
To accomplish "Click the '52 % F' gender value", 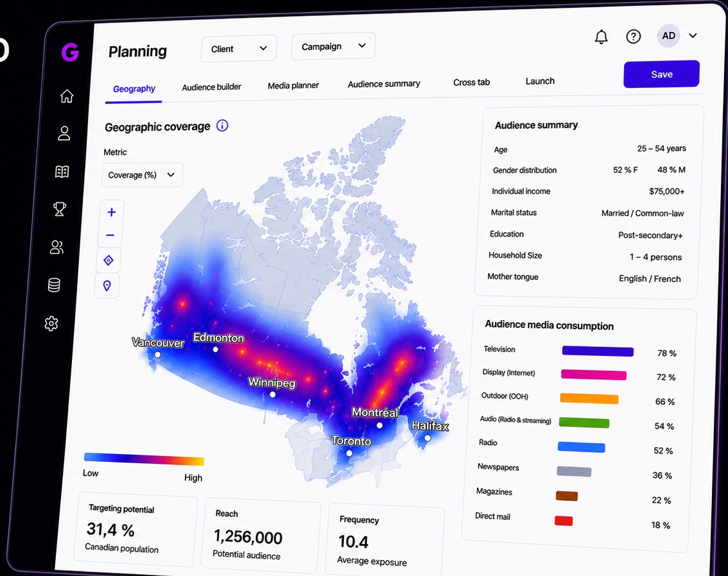I will pos(625,170).
